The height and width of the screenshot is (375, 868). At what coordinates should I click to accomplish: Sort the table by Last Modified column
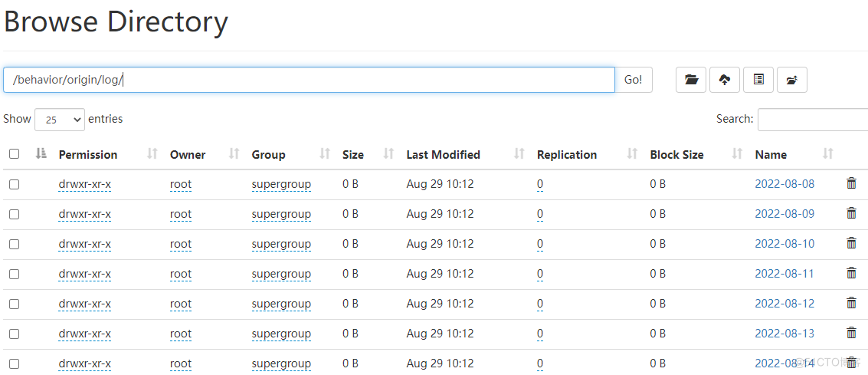443,154
